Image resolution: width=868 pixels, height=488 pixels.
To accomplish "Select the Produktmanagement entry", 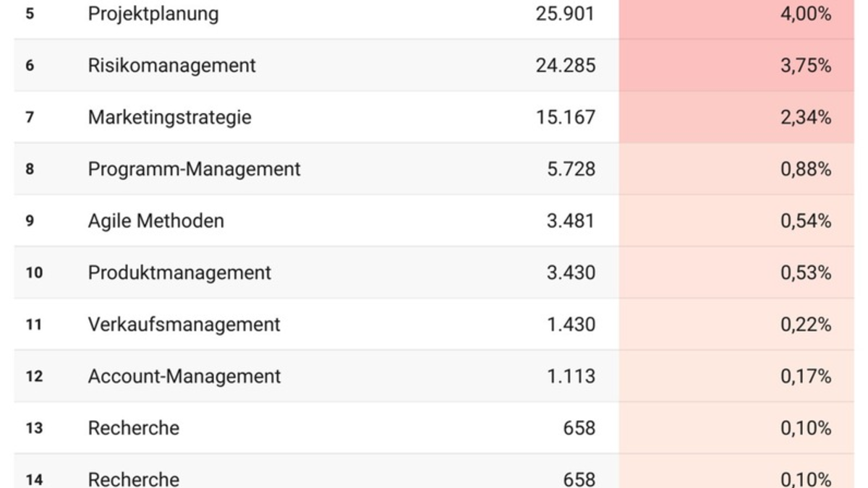I will click(x=179, y=273).
